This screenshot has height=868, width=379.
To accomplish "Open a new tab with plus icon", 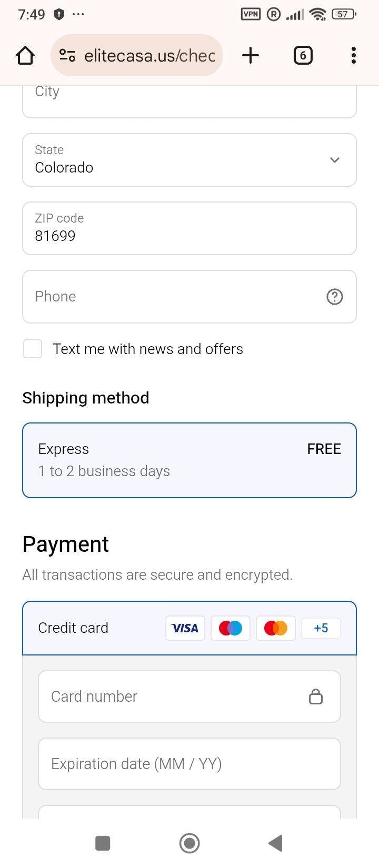I will (251, 55).
